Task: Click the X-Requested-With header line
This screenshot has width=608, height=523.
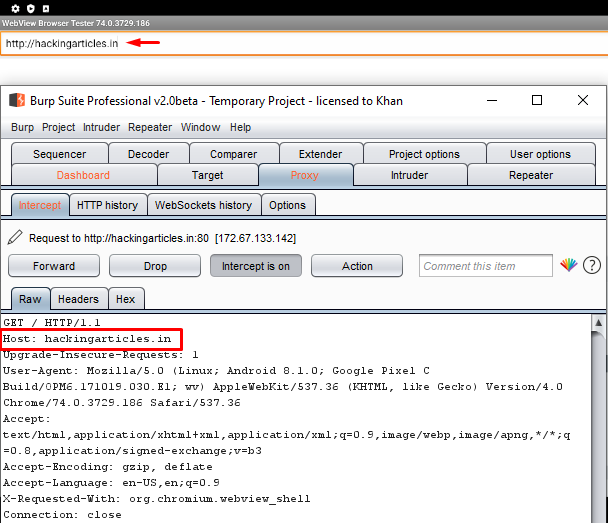Action: [157, 499]
